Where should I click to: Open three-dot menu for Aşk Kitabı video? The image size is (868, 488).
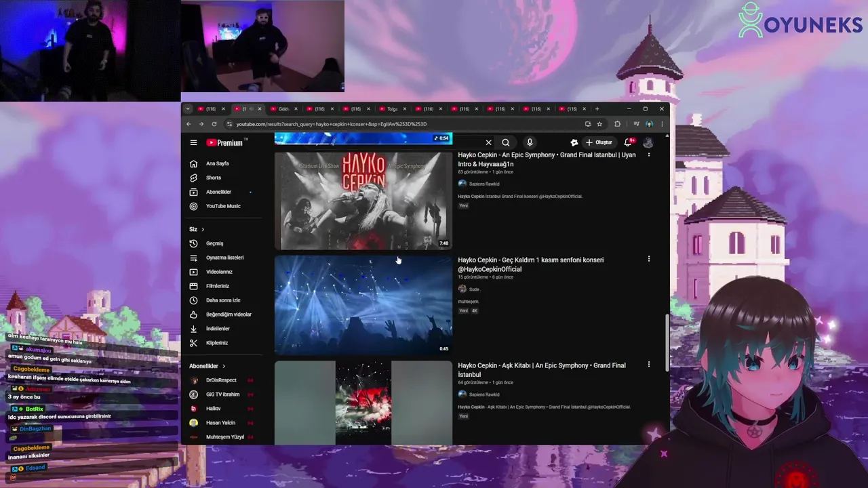tap(648, 365)
